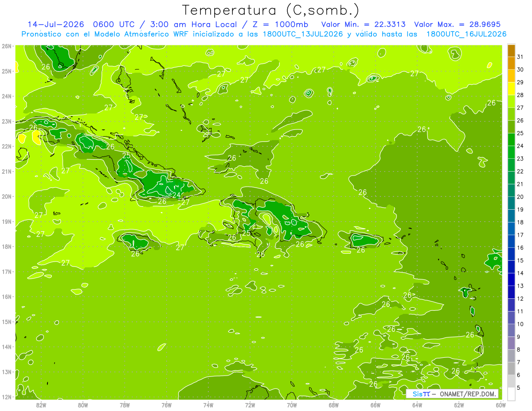Click the "68W" longitude axis label

point(333,405)
